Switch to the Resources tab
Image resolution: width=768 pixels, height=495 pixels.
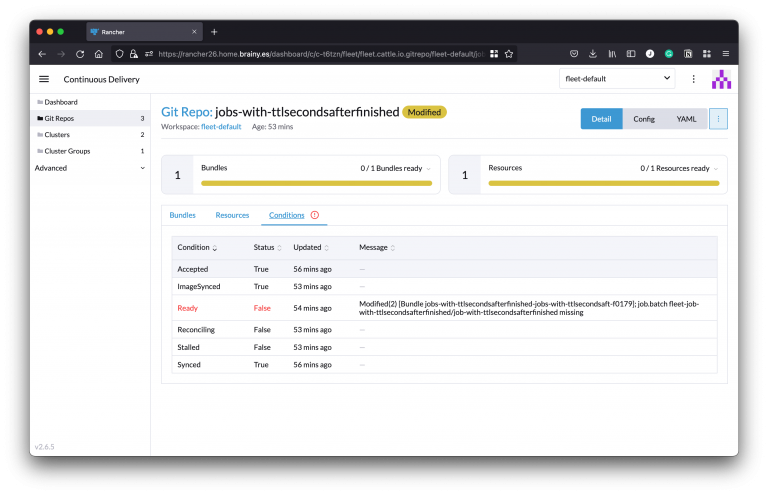(x=232, y=215)
